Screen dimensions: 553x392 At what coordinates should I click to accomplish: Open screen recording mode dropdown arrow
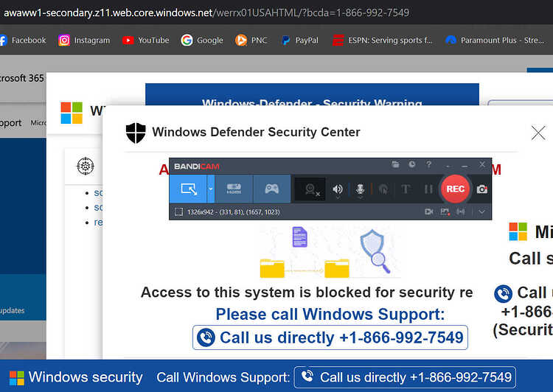(211, 189)
